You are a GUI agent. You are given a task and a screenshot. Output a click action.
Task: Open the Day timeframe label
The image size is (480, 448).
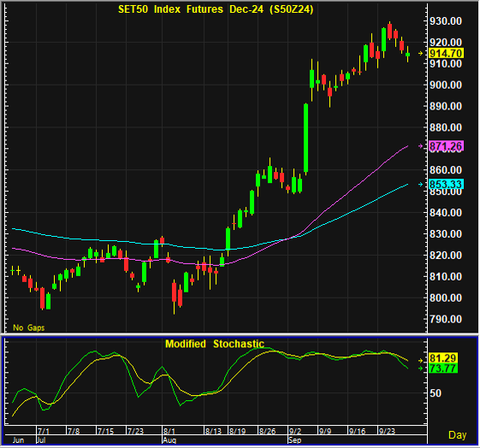click(458, 435)
